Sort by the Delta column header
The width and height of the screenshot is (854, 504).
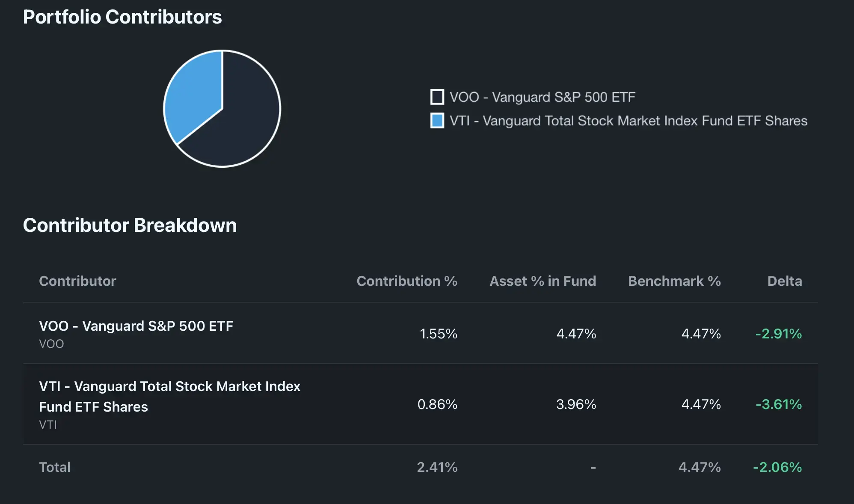784,281
